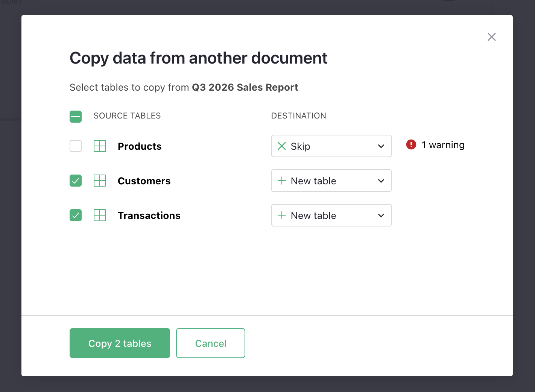The height and width of the screenshot is (392, 535).
Task: Uncheck the Customers table checkbox
Action: (x=76, y=181)
